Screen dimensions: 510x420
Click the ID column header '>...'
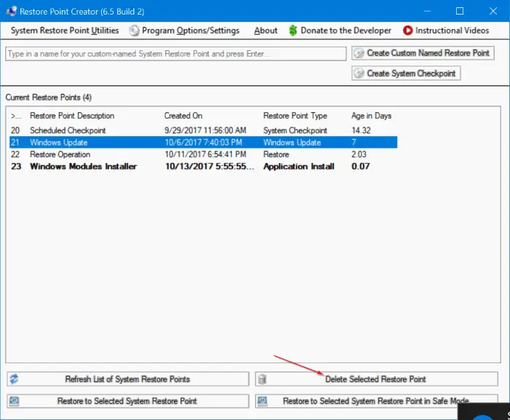[16, 116]
